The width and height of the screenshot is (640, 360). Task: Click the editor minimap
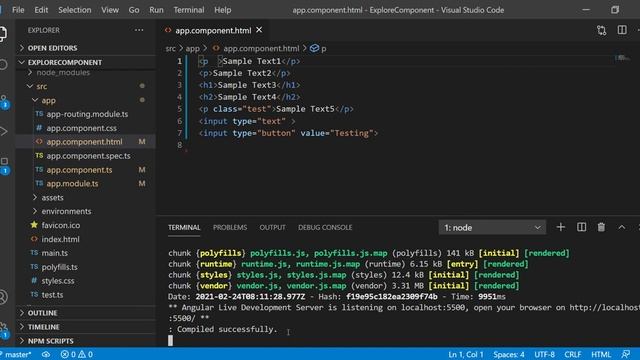622,58
